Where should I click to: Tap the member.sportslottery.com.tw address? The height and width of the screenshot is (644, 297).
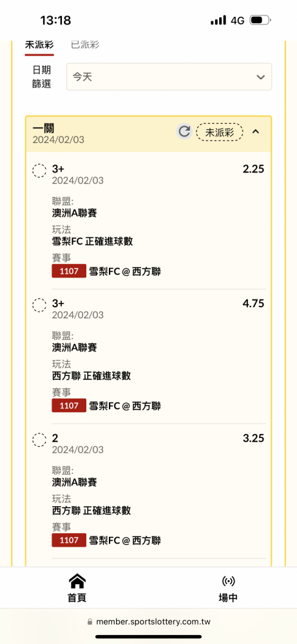pos(153,622)
